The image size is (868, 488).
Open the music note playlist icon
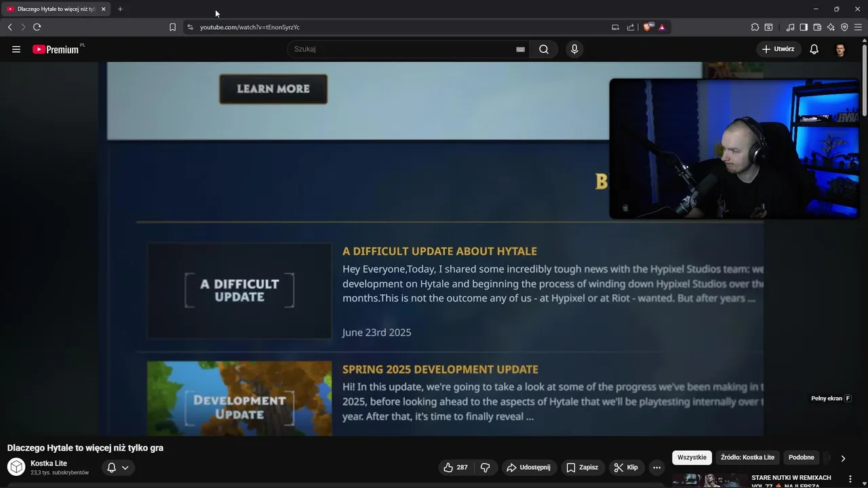(790, 27)
